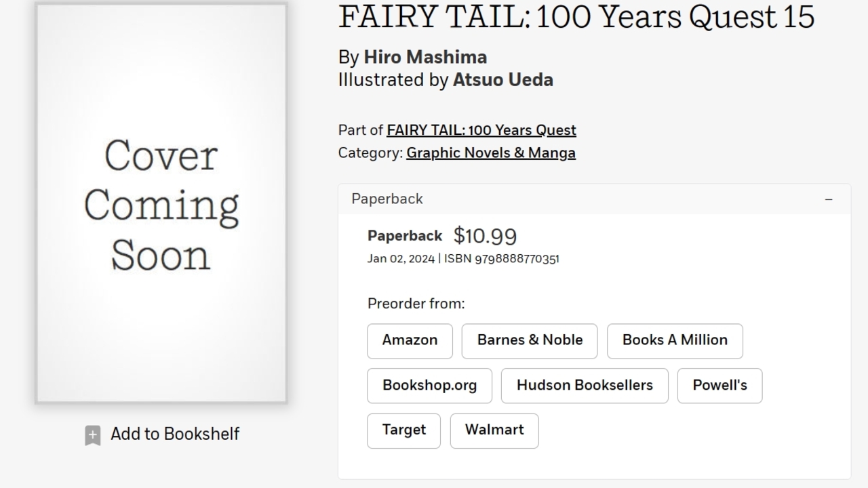
Task: Collapse the Paperback section with minus icon
Action: [x=828, y=199]
